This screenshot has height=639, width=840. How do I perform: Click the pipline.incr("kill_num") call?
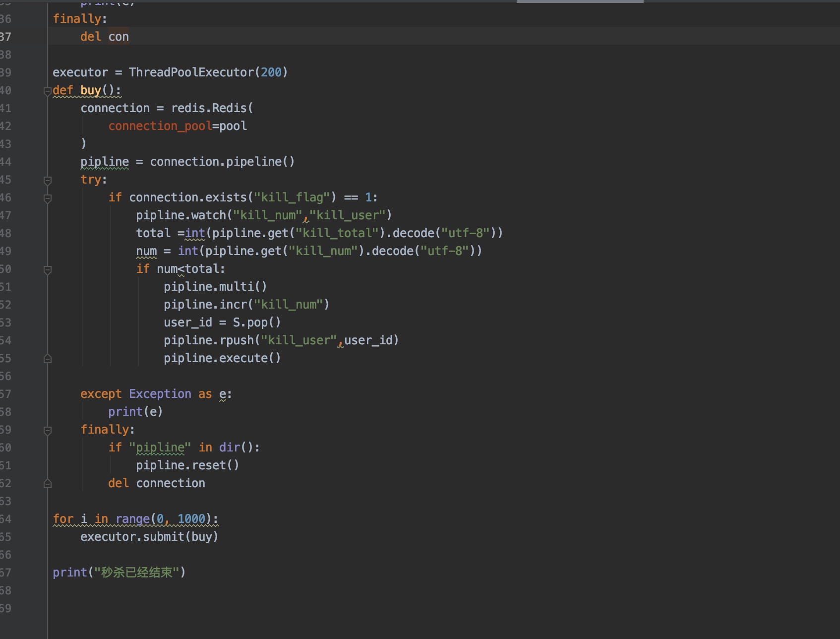pyautogui.click(x=246, y=305)
